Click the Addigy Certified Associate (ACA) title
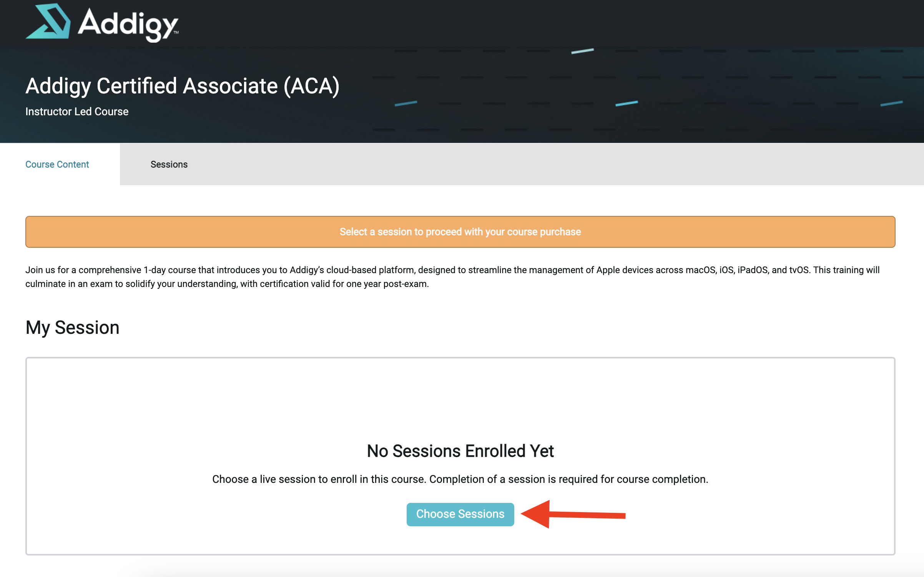The image size is (924, 577). 183,86
